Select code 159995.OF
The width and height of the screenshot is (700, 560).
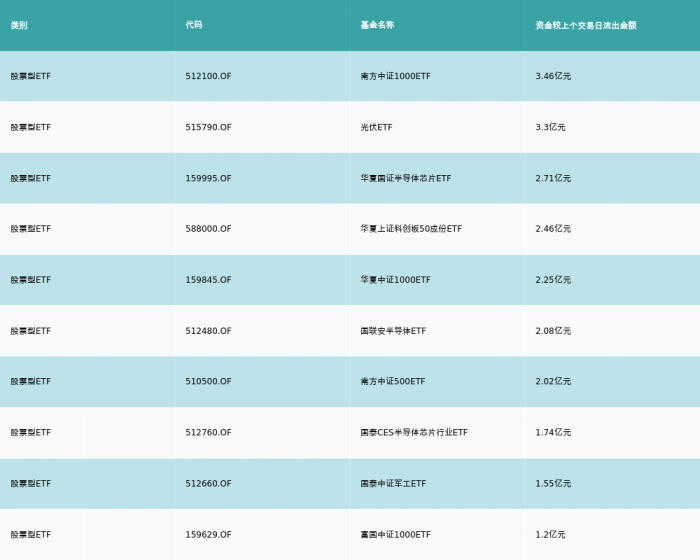click(208, 178)
